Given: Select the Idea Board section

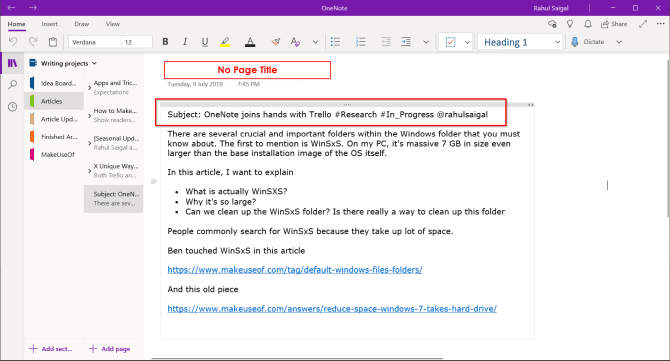Looking at the screenshot, I should pos(54,83).
